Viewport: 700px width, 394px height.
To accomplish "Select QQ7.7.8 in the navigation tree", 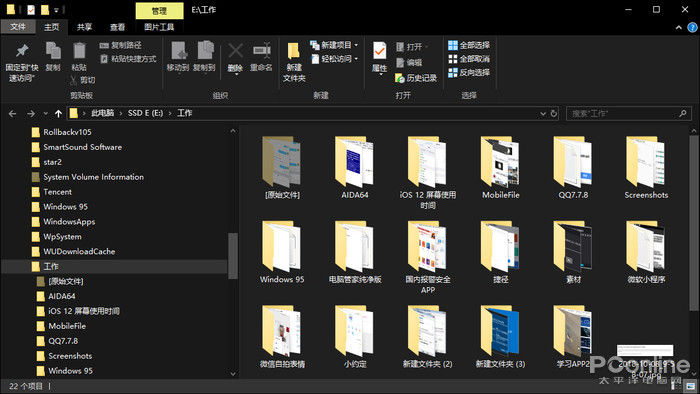I will coord(63,341).
